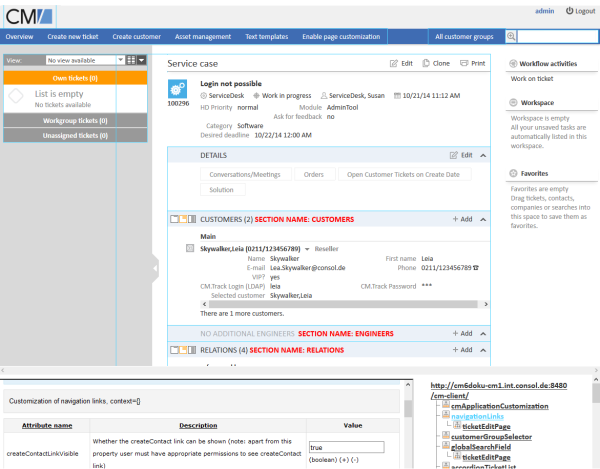Click the Clone ticket icon
The height and width of the screenshot is (469, 600).
(427, 63)
